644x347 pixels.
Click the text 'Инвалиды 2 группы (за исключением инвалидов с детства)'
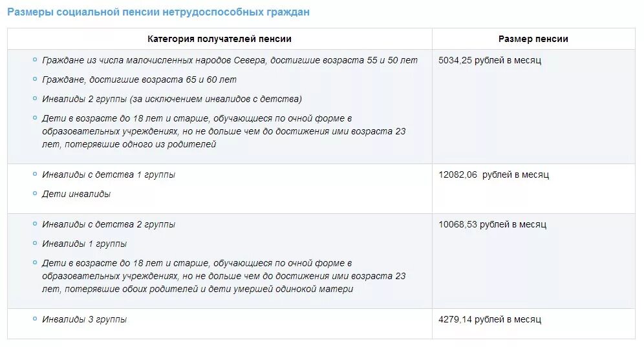click(x=172, y=99)
